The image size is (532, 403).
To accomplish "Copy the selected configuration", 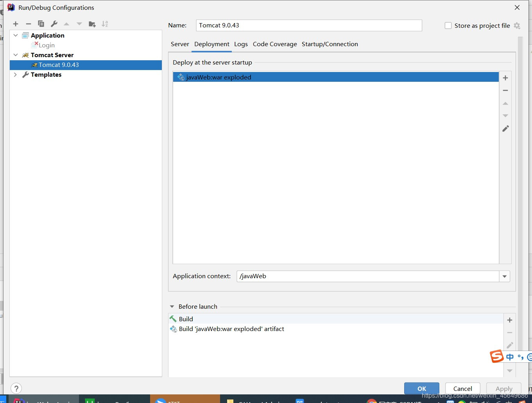I will pyautogui.click(x=41, y=24).
